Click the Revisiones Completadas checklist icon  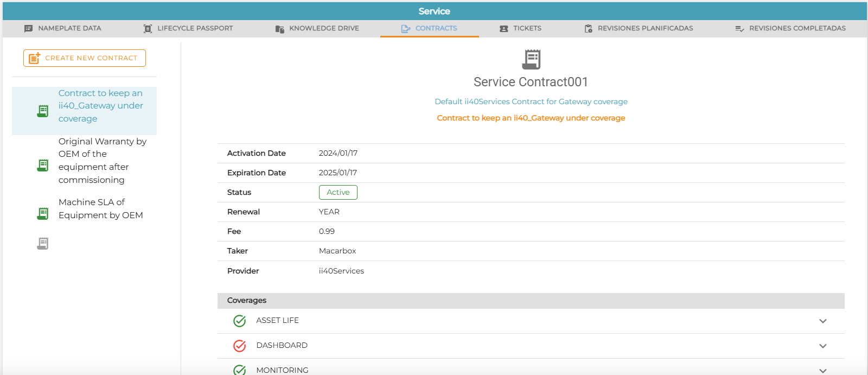pos(739,29)
